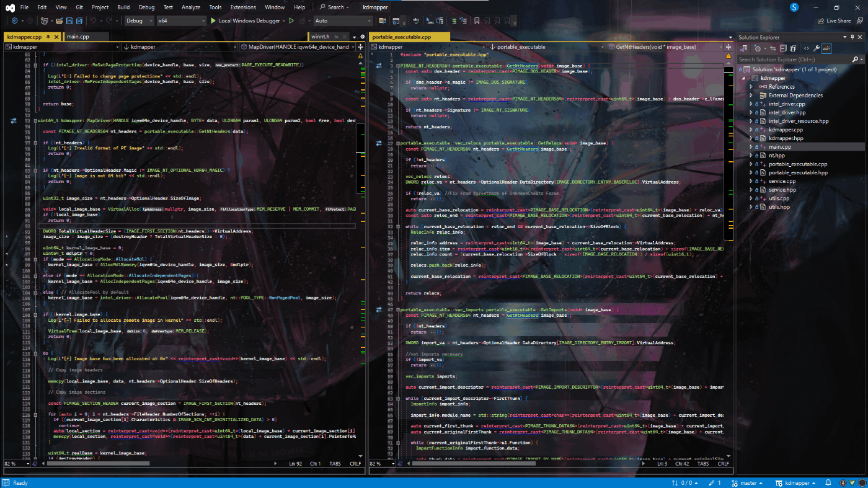Click the split editor icon above the right scrollbar
Viewport: 868px width, 488px height.
(728, 47)
